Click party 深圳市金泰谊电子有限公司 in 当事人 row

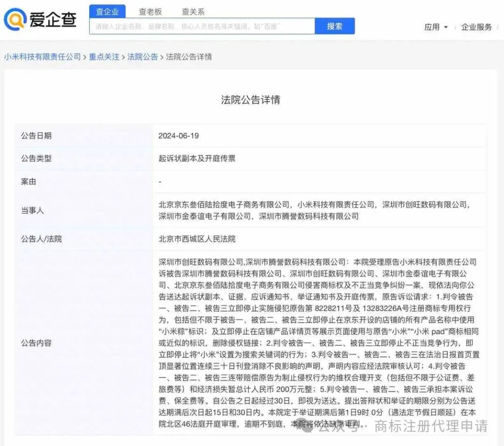[204, 216]
